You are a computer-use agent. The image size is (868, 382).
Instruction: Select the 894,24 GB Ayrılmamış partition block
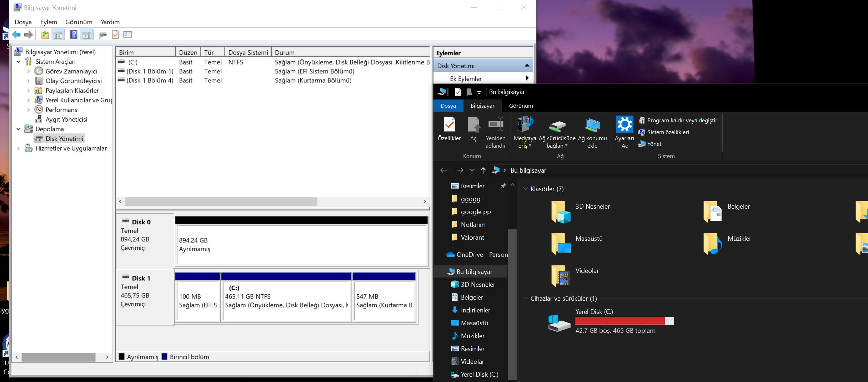click(302, 245)
